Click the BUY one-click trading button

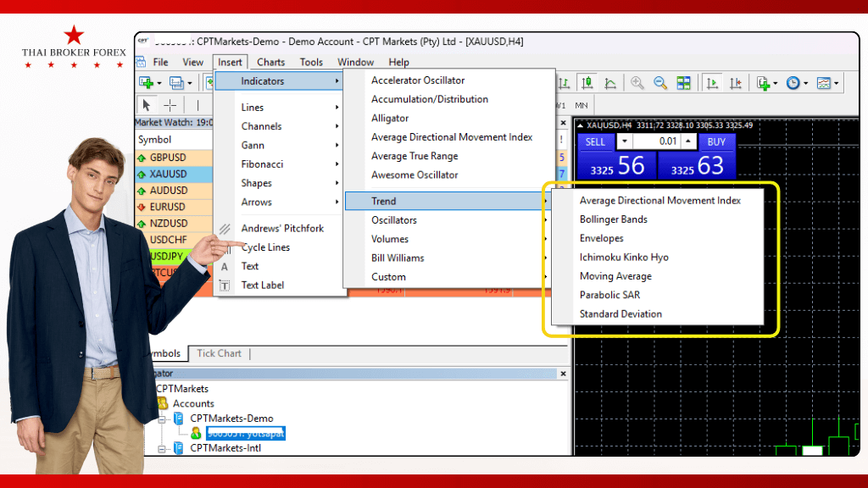point(716,141)
